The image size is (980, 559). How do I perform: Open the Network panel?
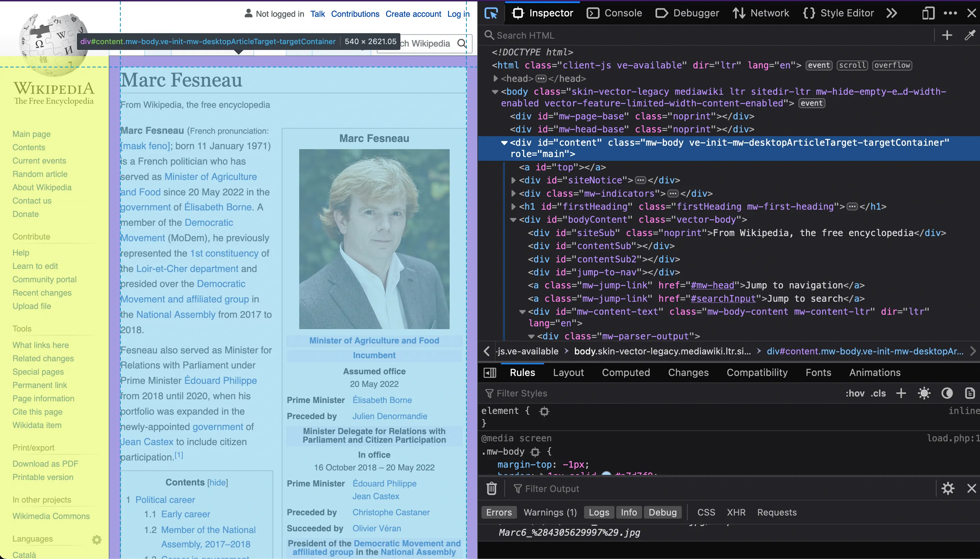click(x=769, y=13)
